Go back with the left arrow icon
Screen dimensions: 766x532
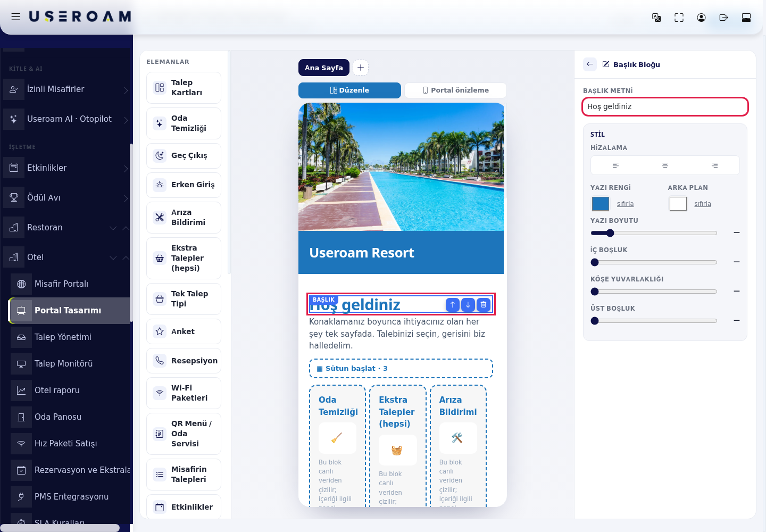pyautogui.click(x=590, y=64)
